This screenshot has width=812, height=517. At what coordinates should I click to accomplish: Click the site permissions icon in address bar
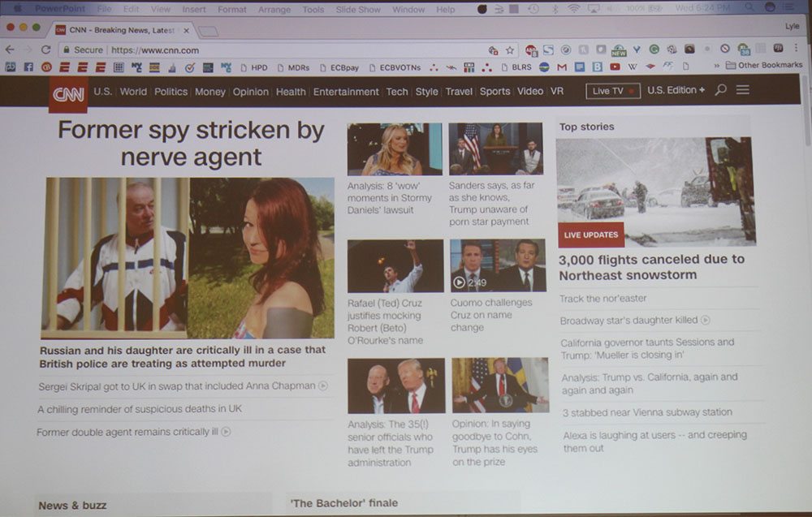coord(493,50)
